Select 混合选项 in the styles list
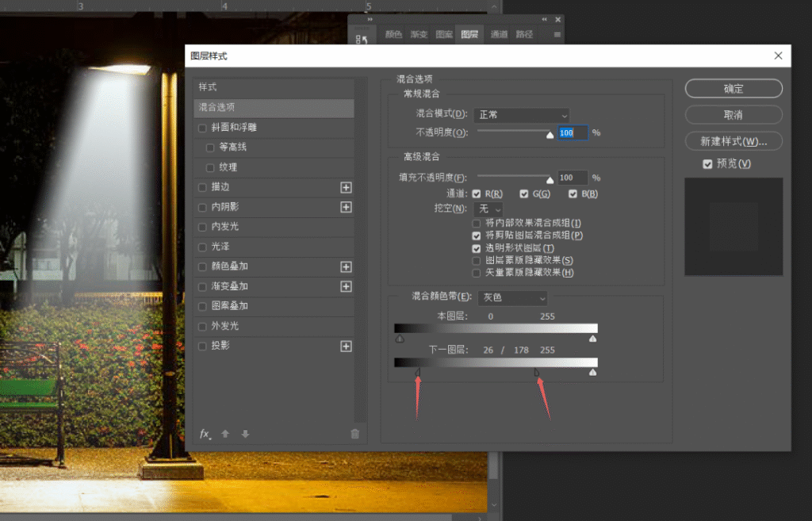Viewport: 812px width, 521px height. pos(274,108)
